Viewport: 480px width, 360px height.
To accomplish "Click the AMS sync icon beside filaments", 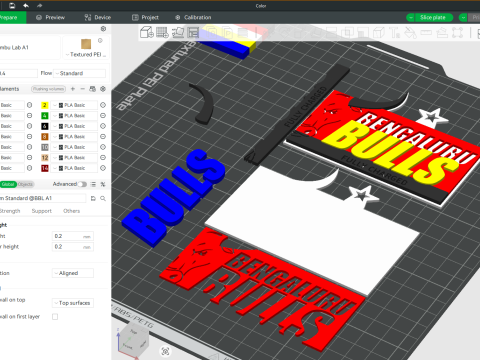I will click(x=93, y=89).
